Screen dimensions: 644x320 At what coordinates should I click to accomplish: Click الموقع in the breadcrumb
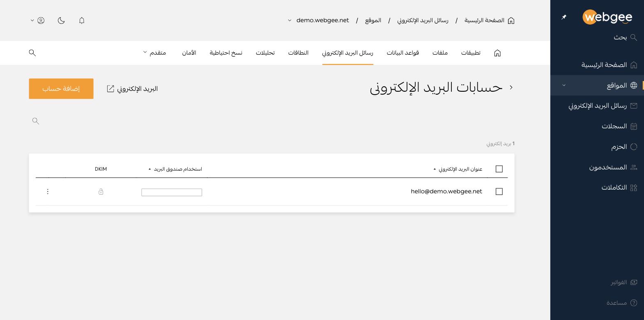click(x=373, y=21)
